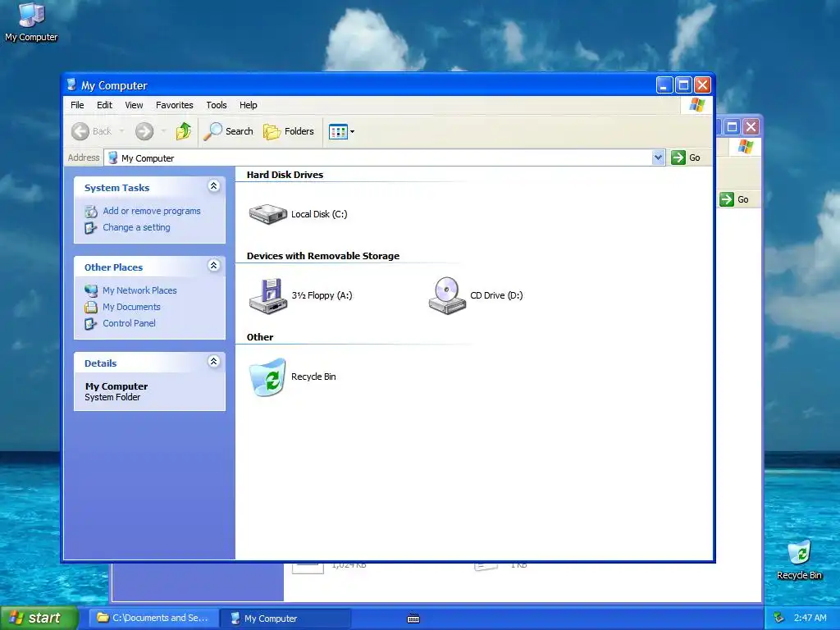Maximize the My Computer window
Image resolution: width=840 pixels, height=630 pixels.
[x=683, y=84]
